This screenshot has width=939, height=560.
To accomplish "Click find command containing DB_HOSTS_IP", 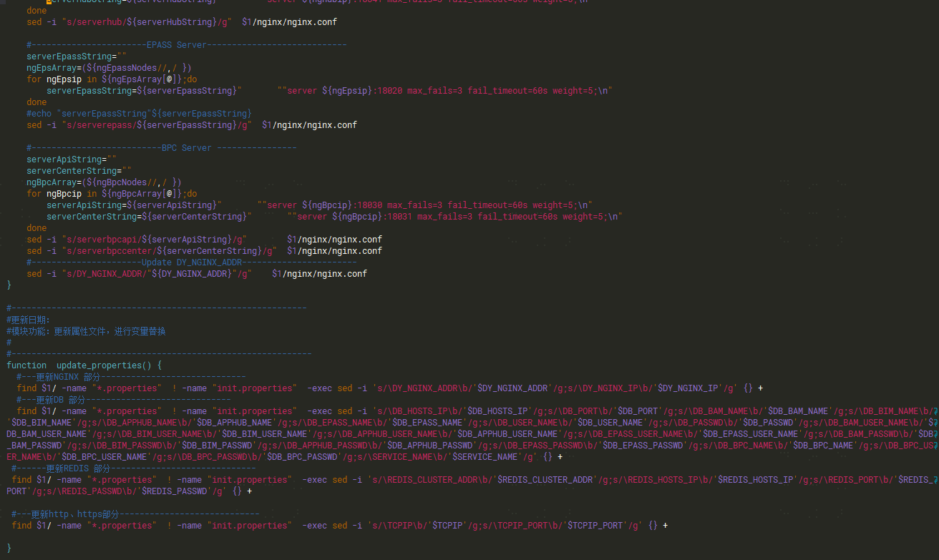I will [x=472, y=434].
